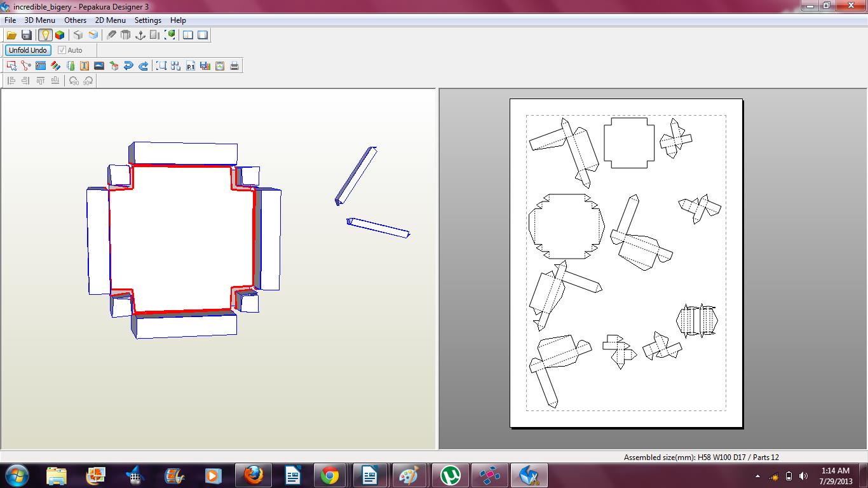
Task: Open the Others menu
Action: click(75, 20)
